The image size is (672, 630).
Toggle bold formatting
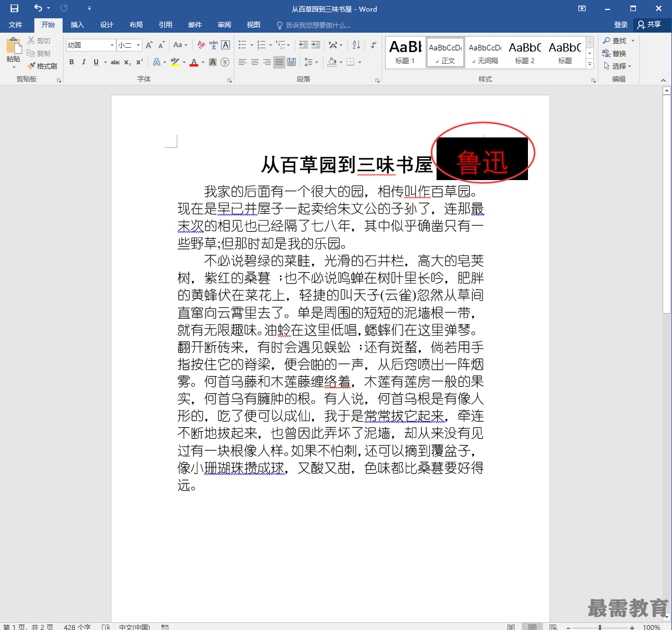[x=71, y=62]
